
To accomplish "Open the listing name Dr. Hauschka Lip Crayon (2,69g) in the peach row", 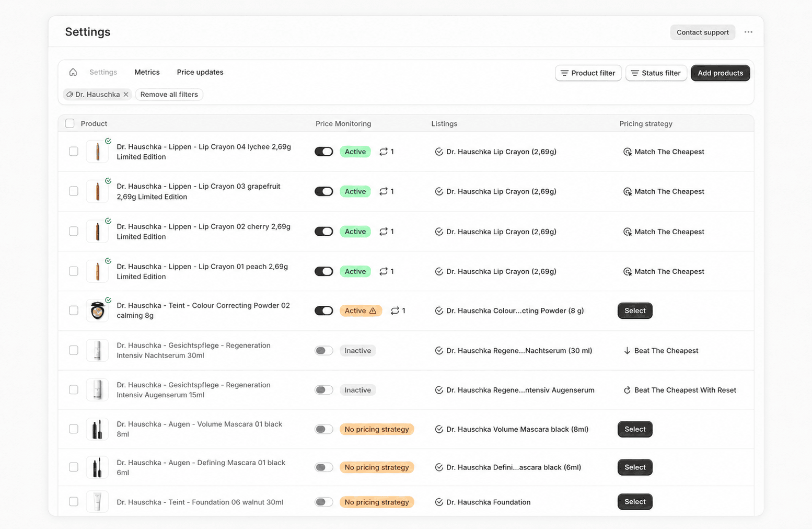I will click(x=501, y=271).
